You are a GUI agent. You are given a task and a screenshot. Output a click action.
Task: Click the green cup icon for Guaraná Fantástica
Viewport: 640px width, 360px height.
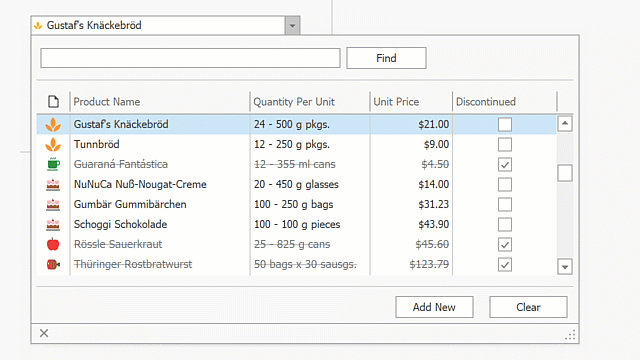[53, 164]
